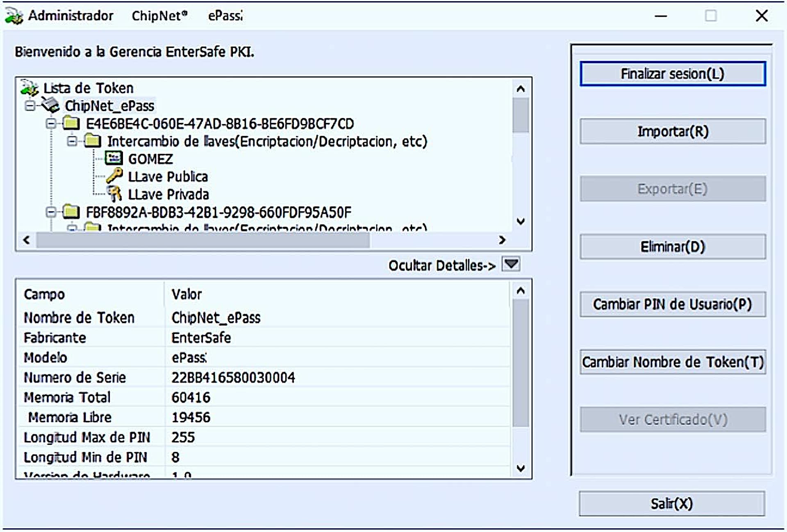Click the EnterSafe manufacturer value
787x532 pixels.
pyautogui.click(x=201, y=338)
